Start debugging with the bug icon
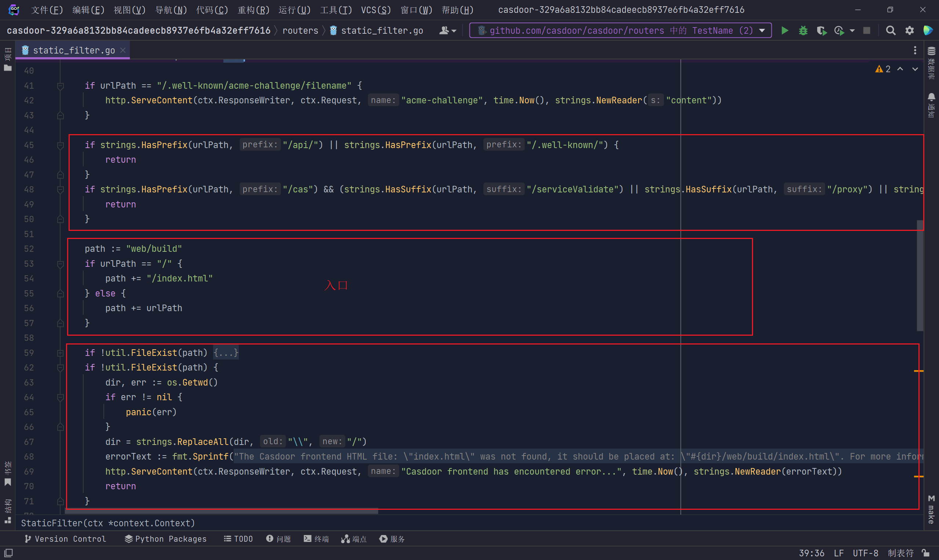Image resolution: width=939 pixels, height=560 pixels. click(x=803, y=30)
